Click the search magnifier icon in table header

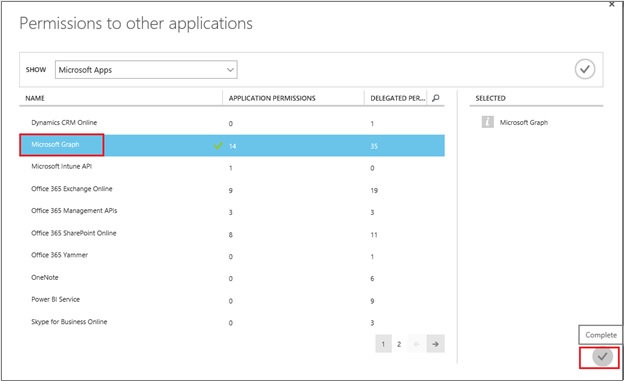click(x=436, y=98)
